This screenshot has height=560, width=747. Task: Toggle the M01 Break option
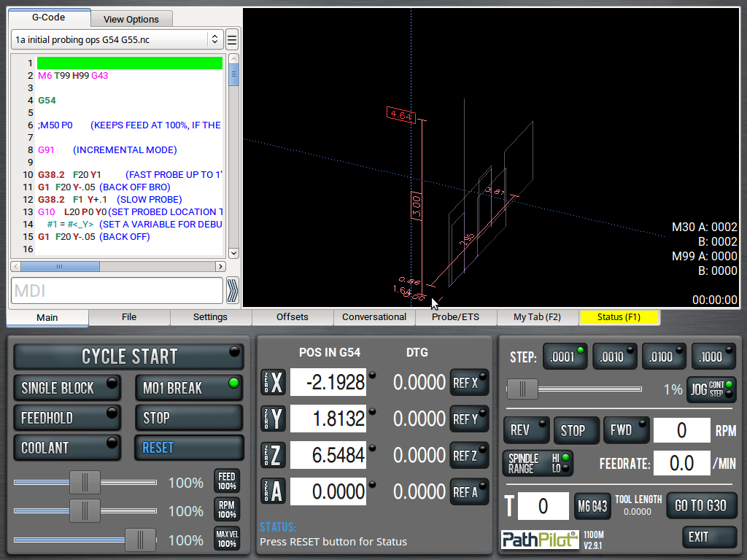[188, 388]
